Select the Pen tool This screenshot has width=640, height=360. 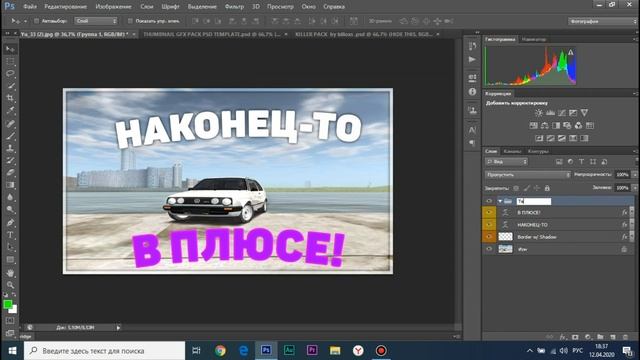tap(10, 223)
